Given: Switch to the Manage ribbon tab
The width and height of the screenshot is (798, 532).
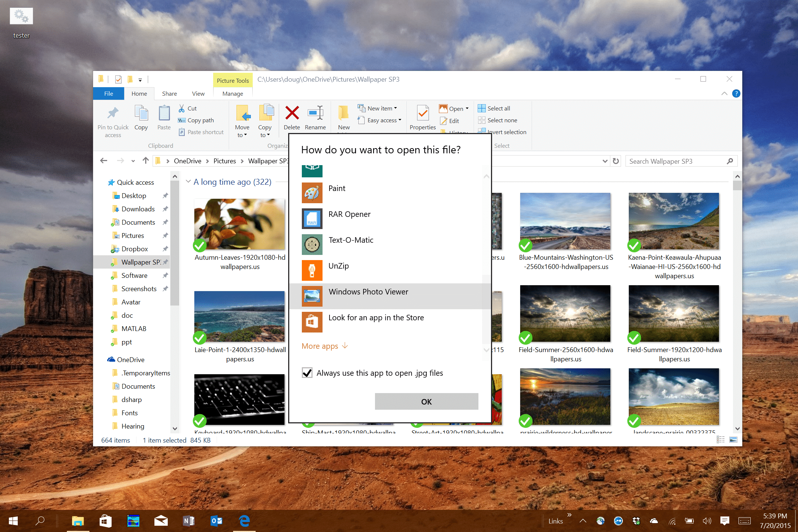Looking at the screenshot, I should point(233,93).
